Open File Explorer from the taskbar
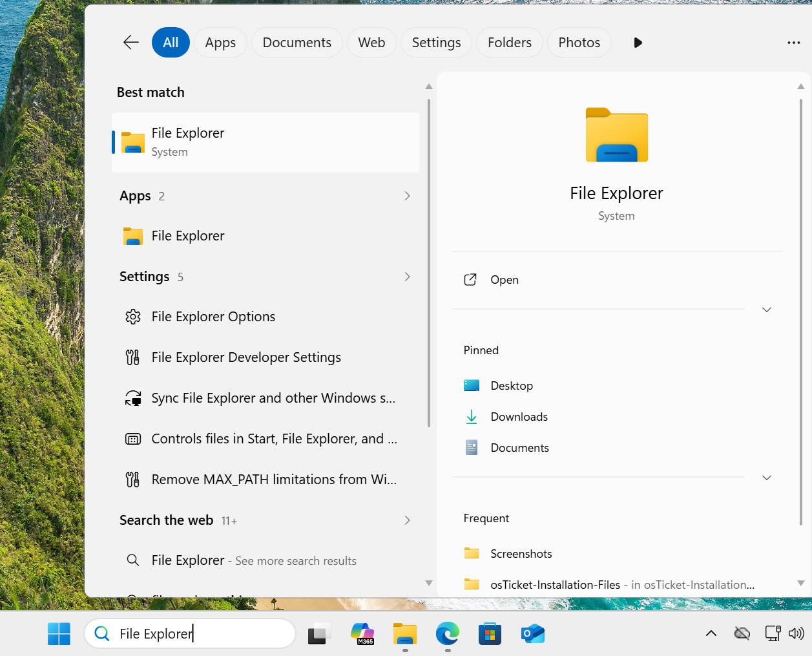Screen dimensions: 812x656 (x=405, y=634)
